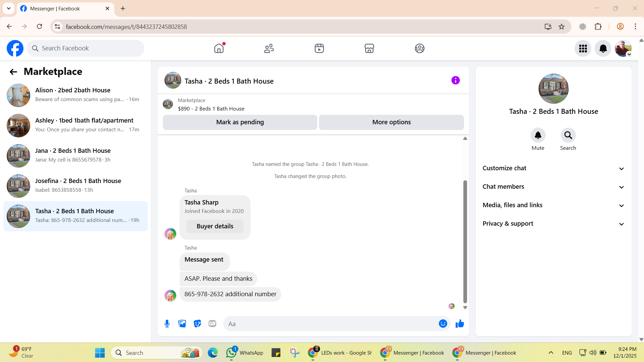
Task: Open the Chrome tab search dropdown
Action: click(x=9, y=8)
